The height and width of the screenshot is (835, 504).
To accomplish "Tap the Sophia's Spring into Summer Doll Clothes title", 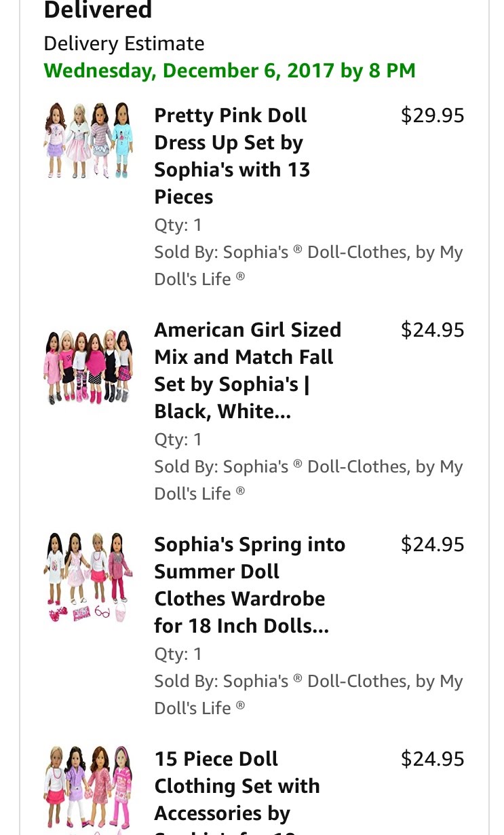I will (250, 585).
